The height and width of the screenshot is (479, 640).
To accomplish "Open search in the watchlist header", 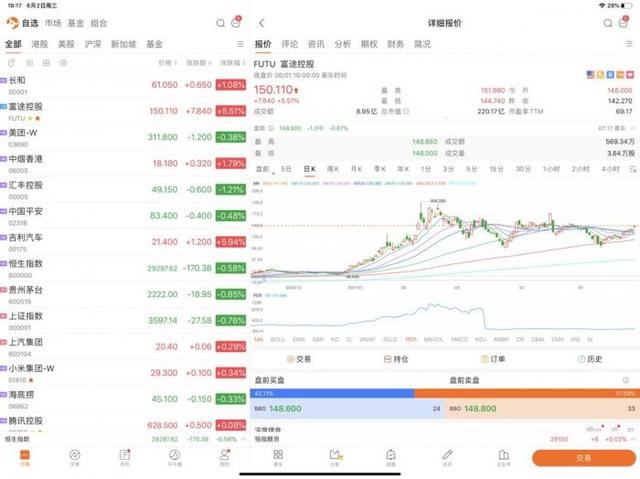I will click(x=220, y=23).
